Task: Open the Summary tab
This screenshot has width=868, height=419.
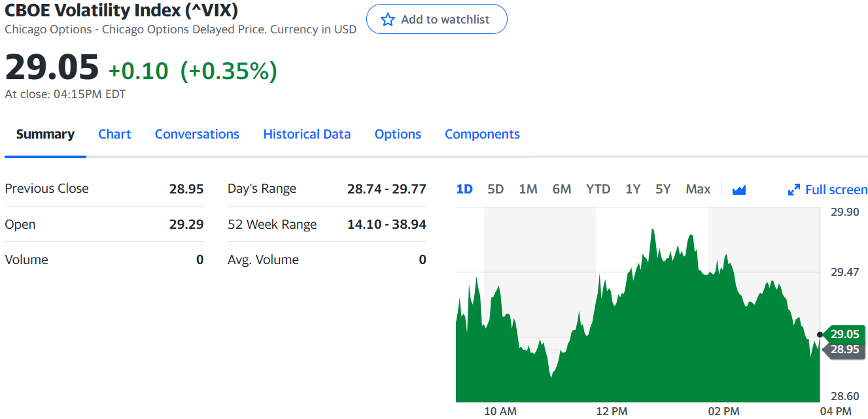Action: (45, 134)
